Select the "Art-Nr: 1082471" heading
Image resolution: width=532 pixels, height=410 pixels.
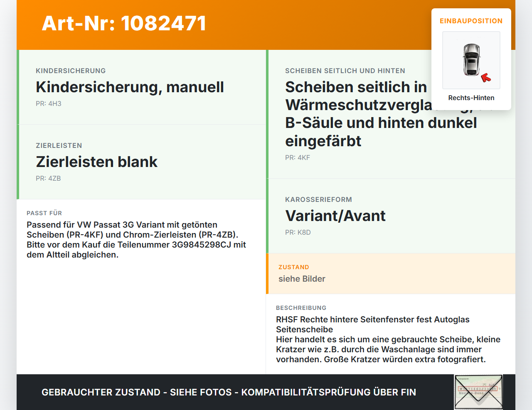coord(124,23)
